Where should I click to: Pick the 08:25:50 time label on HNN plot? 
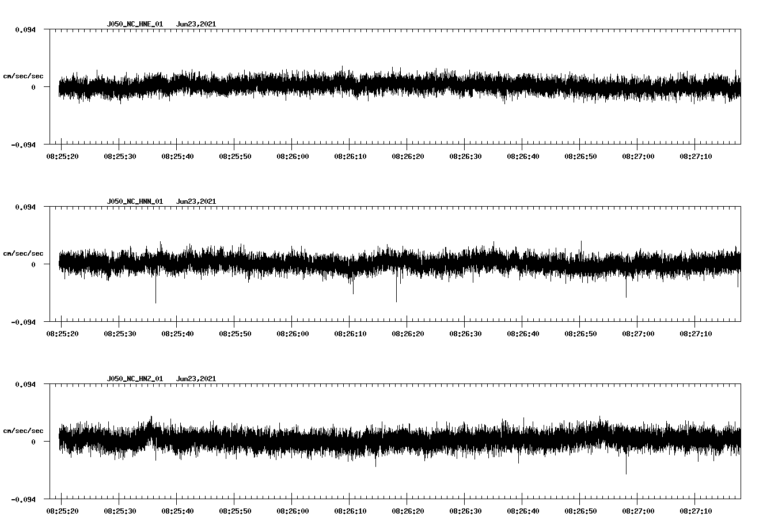coord(235,334)
